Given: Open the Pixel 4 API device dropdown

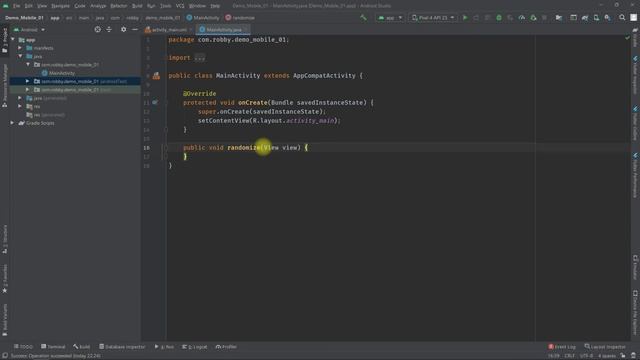Looking at the screenshot, I should tap(433, 18).
